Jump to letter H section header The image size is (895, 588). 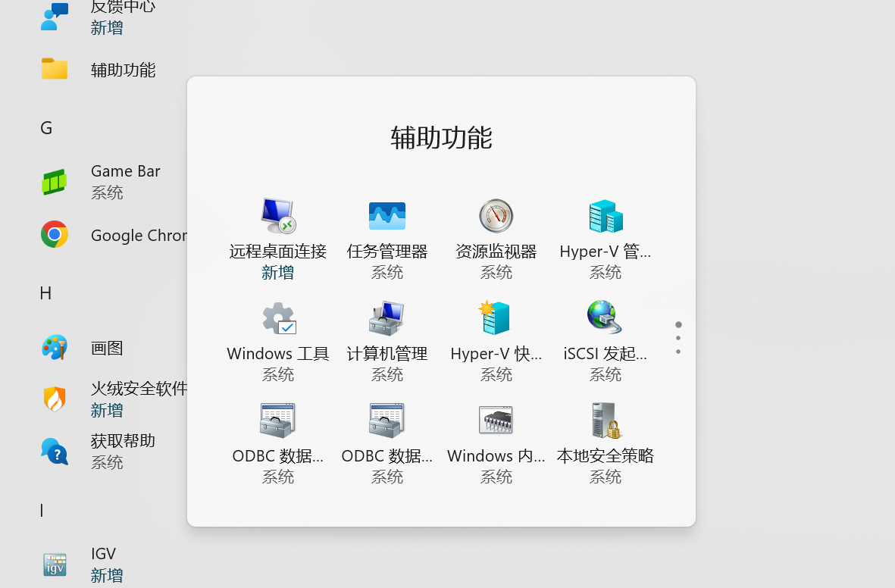click(45, 293)
